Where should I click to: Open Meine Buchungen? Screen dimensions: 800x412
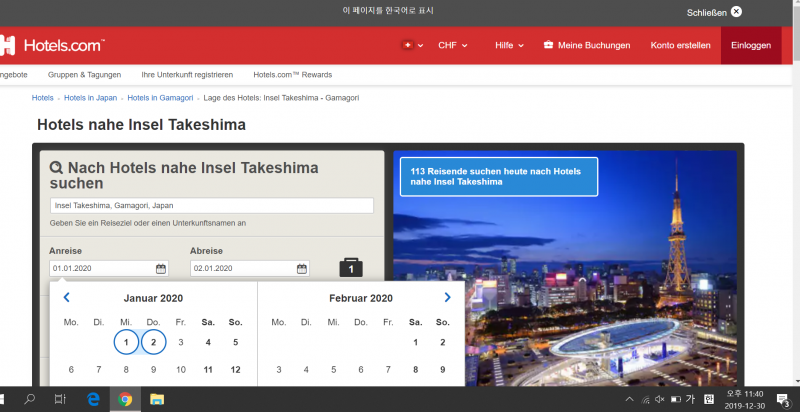click(587, 45)
